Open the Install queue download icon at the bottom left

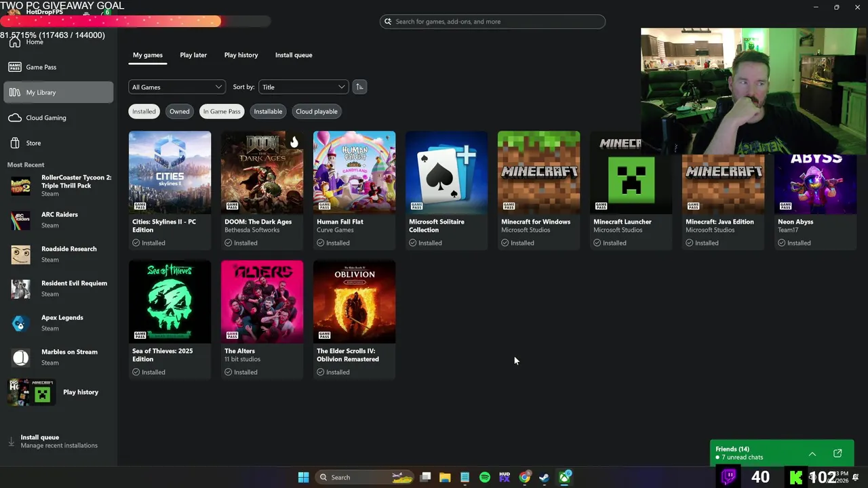(x=11, y=441)
